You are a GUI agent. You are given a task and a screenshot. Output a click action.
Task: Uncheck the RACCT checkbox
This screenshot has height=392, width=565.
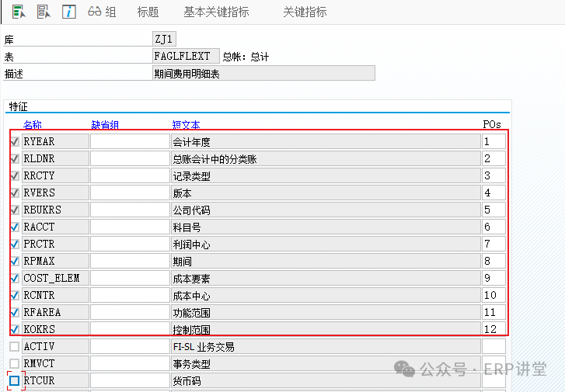15,227
